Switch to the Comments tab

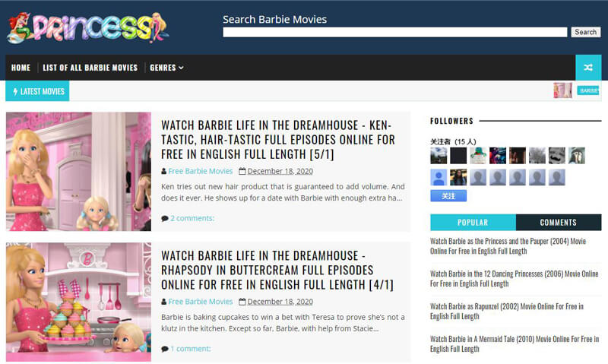[x=559, y=222]
